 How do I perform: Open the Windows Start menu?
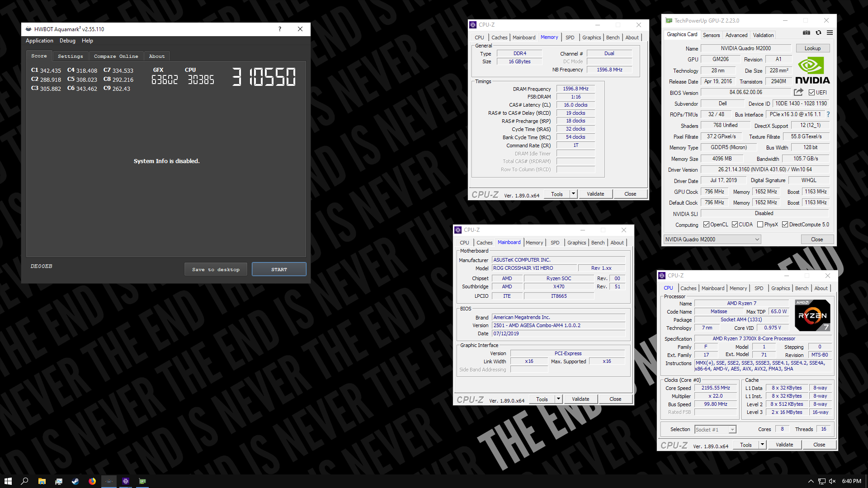coord(8,481)
